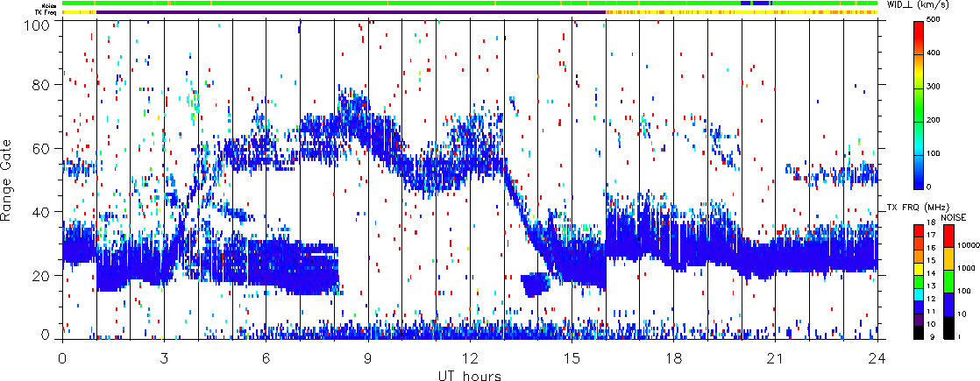Click the "TX FRQ (MHz)" legend title
The image size is (980, 381).
(x=916, y=208)
